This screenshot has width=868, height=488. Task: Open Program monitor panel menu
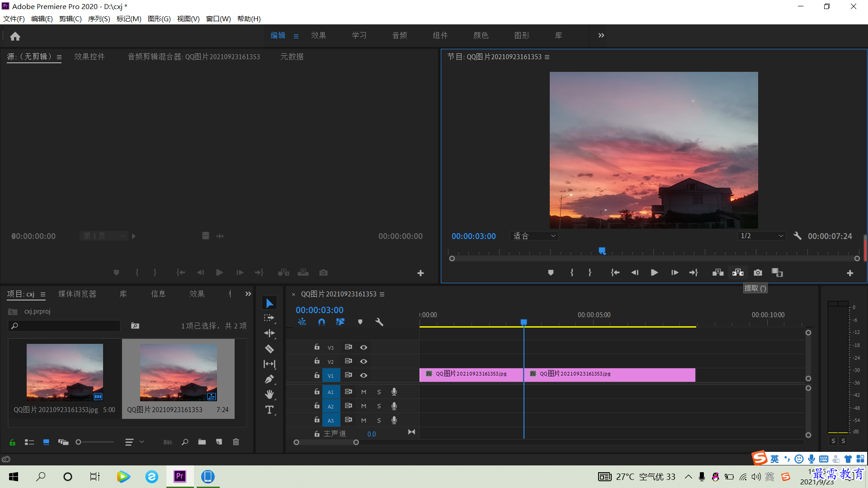pos(547,57)
